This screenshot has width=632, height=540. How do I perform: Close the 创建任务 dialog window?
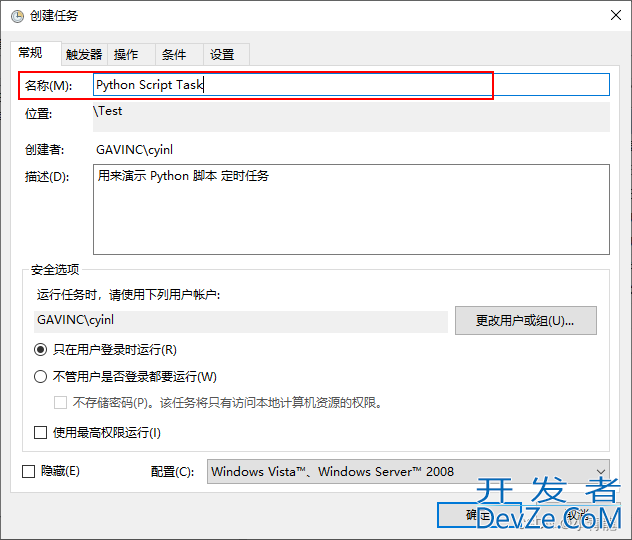click(x=616, y=15)
